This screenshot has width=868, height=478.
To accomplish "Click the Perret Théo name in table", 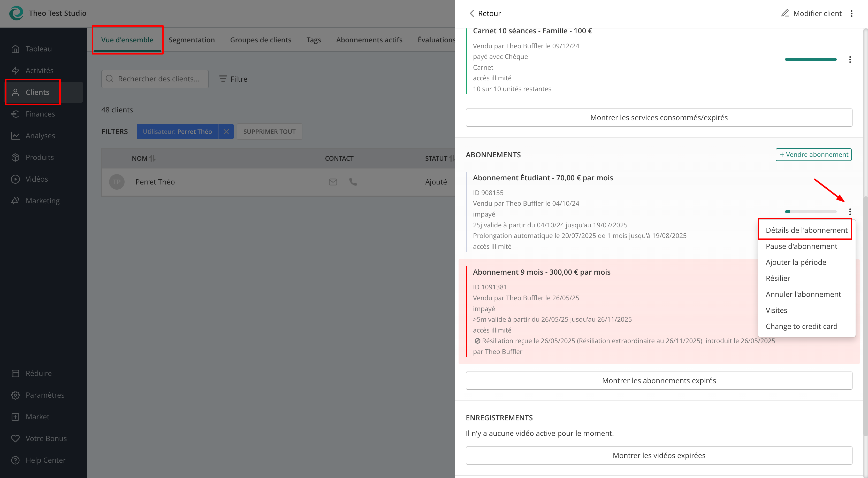I will click(x=155, y=182).
